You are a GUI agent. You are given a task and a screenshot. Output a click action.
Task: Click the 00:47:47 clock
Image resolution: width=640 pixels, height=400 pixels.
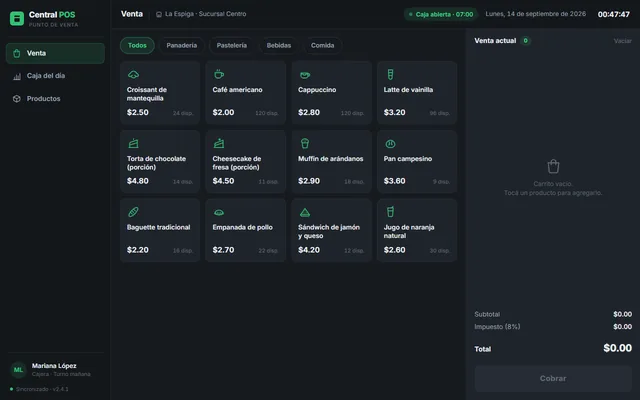click(613, 14)
